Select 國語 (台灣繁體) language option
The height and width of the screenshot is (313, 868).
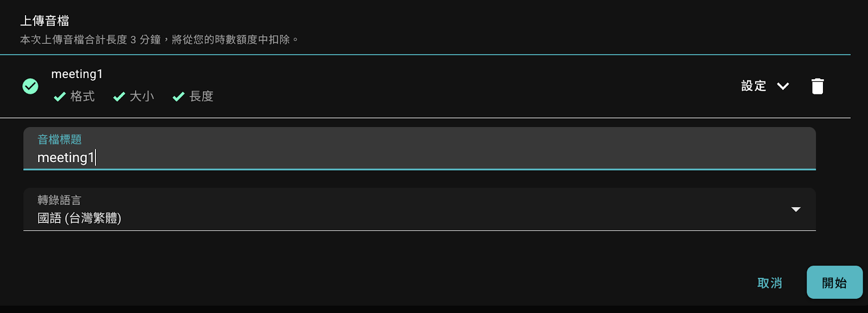80,219
